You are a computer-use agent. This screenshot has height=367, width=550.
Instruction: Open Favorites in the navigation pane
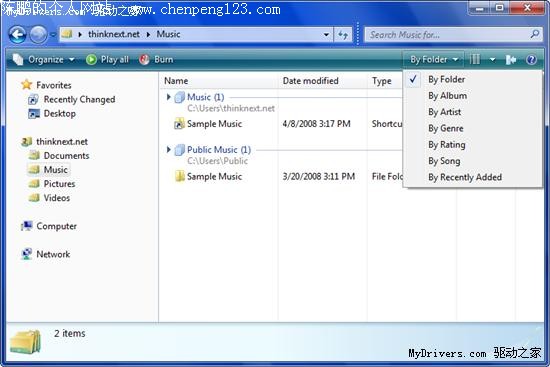pos(46,85)
